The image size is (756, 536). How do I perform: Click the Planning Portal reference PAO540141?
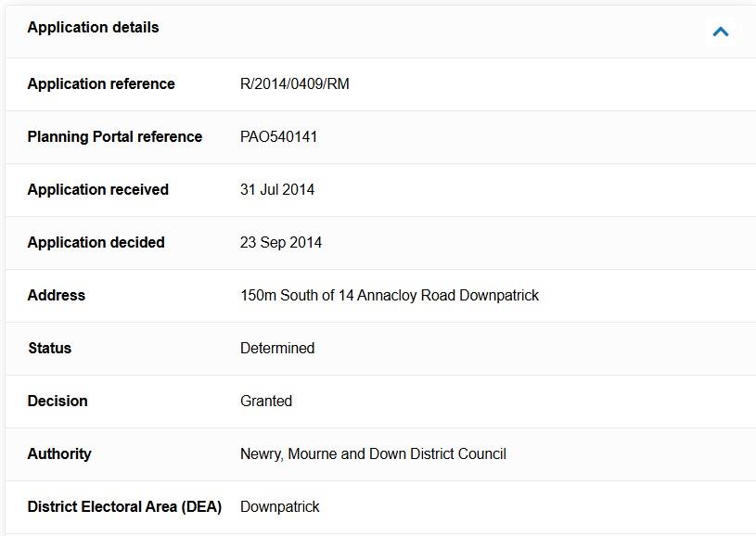[278, 137]
